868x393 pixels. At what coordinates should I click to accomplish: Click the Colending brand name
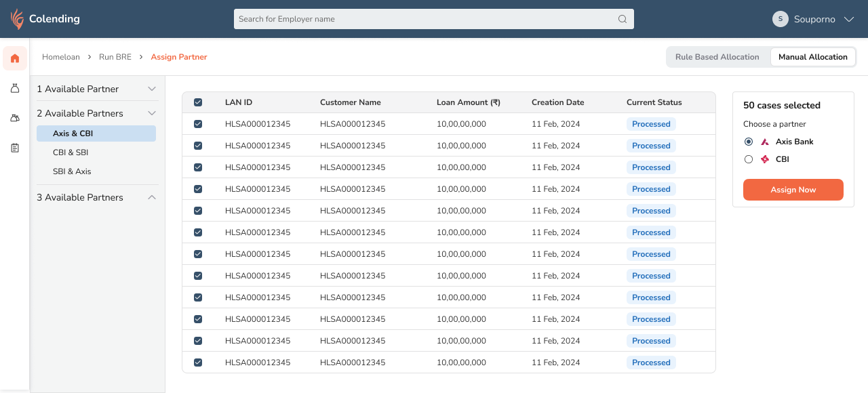(54, 19)
